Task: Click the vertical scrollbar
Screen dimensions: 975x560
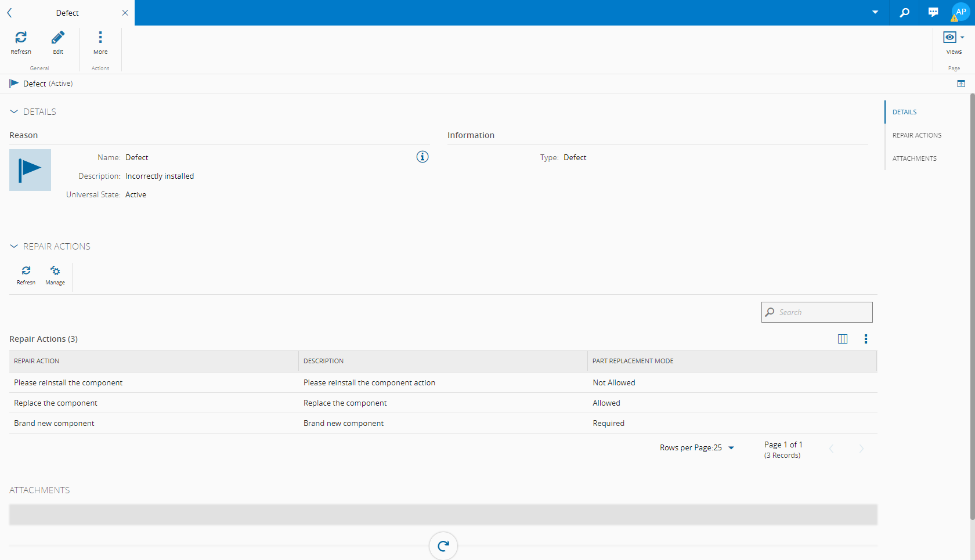Action: coord(972,306)
